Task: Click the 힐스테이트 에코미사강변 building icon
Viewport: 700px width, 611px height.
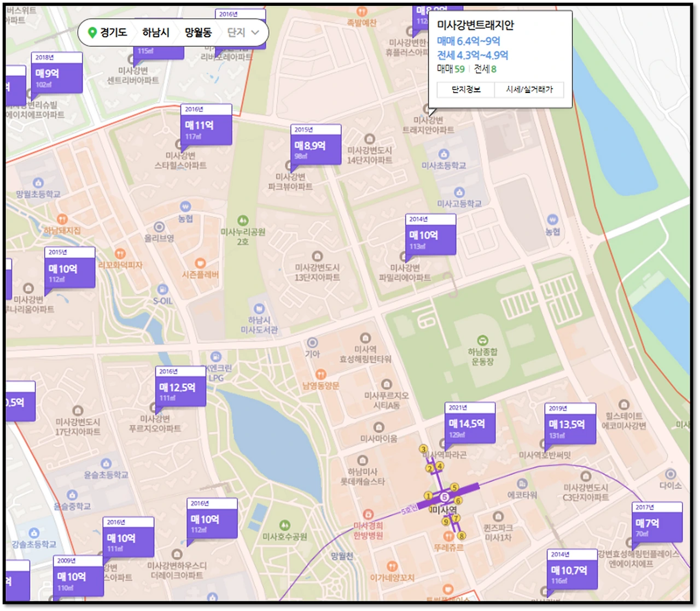Action: tap(624, 405)
